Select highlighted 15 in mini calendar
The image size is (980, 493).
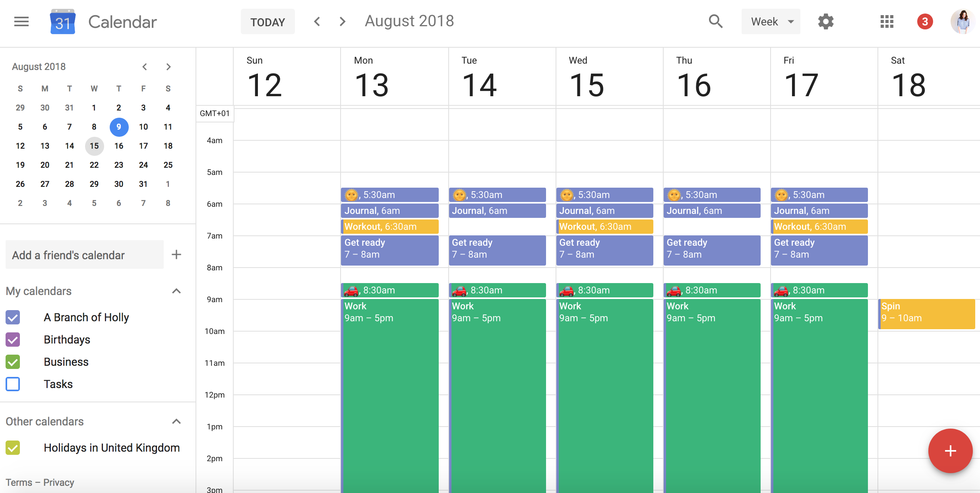[x=94, y=146]
